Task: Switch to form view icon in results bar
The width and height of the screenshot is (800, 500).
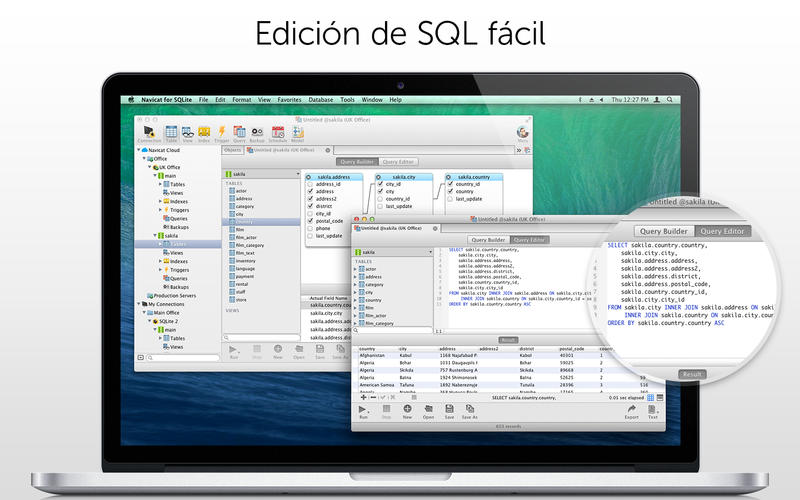Action: (660, 397)
